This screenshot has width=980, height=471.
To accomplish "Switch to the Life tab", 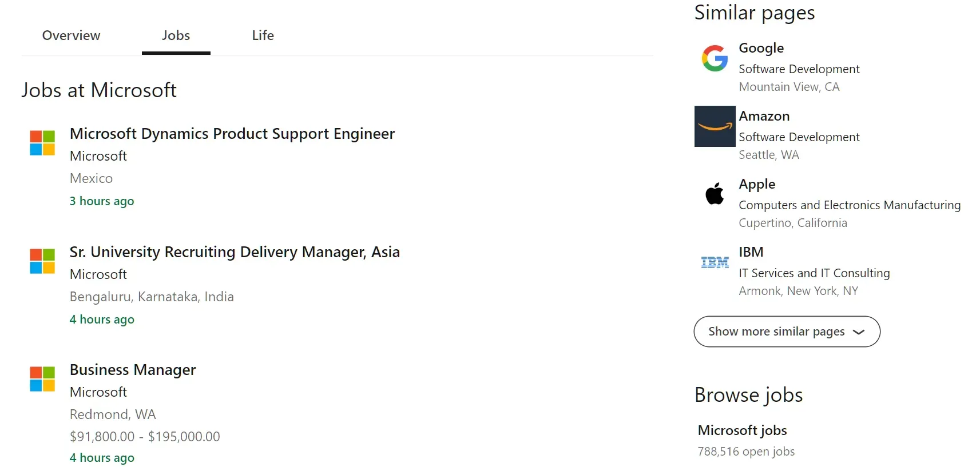I will pyautogui.click(x=262, y=35).
